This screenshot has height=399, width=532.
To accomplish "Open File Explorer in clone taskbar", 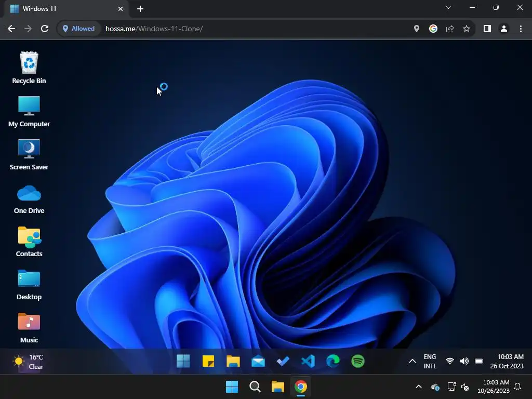I will [233, 362].
